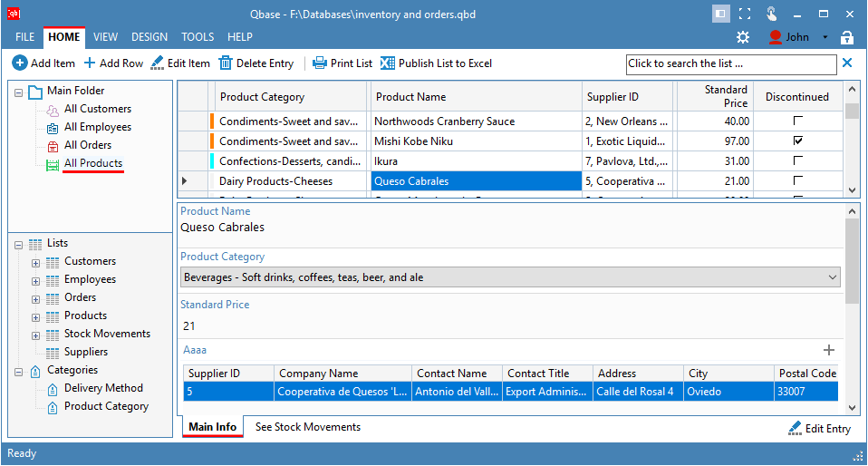Open the FILE menu

tap(24, 37)
